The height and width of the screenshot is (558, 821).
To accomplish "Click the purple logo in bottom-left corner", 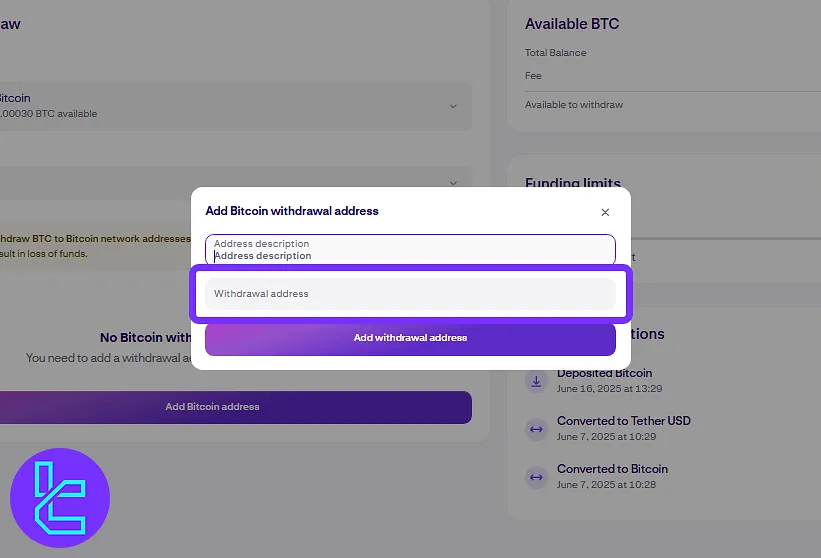I will pos(60,498).
